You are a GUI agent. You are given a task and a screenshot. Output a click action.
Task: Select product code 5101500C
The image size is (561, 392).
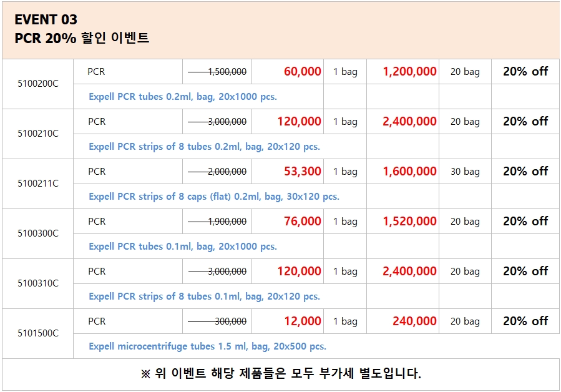click(38, 333)
